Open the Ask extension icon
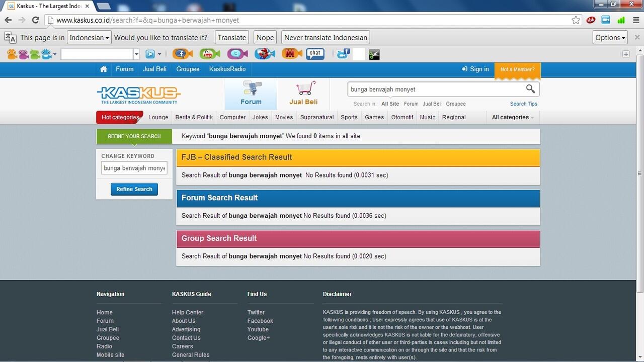Viewport: 644px width, 362px height. click(591, 20)
